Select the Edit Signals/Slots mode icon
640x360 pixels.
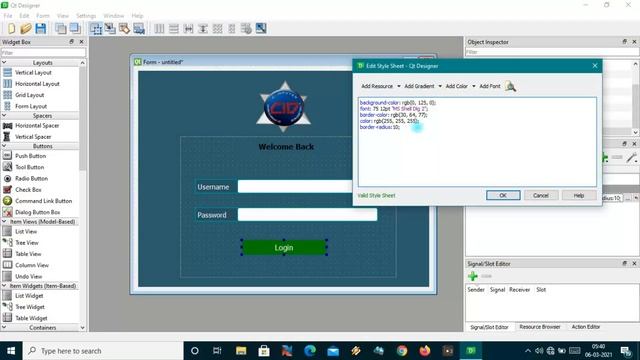pos(110,29)
